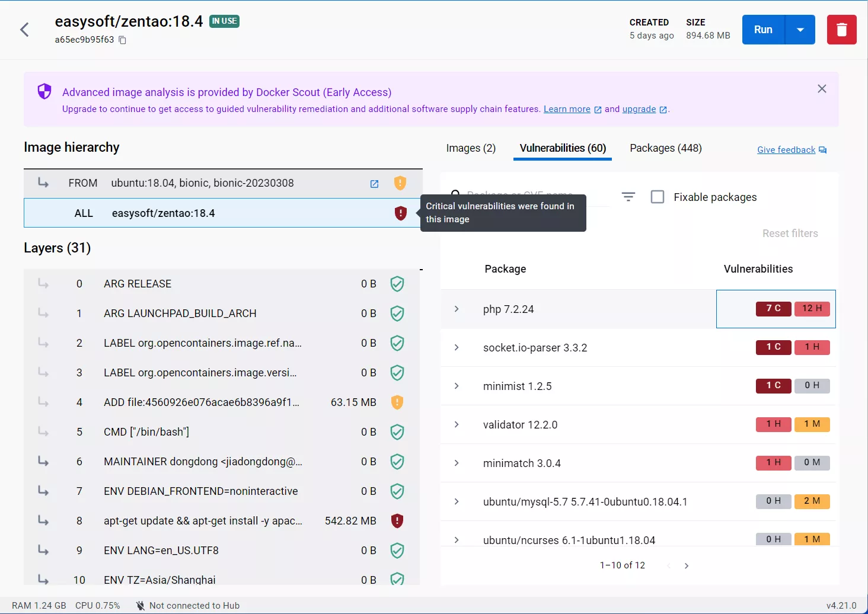Click the CPU 0.75% status entry
The width and height of the screenshot is (868, 614).
[x=98, y=606]
